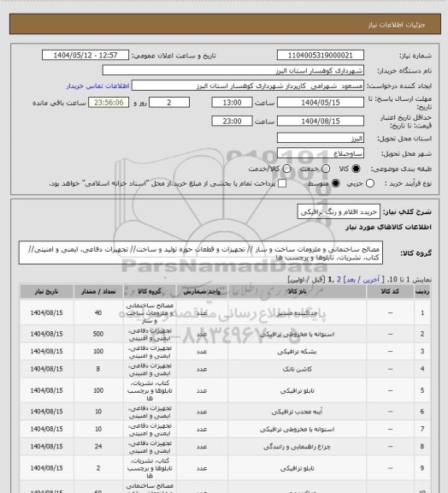Click price validity date field 1404/08/15
The height and width of the screenshot is (493, 448).
point(321,121)
